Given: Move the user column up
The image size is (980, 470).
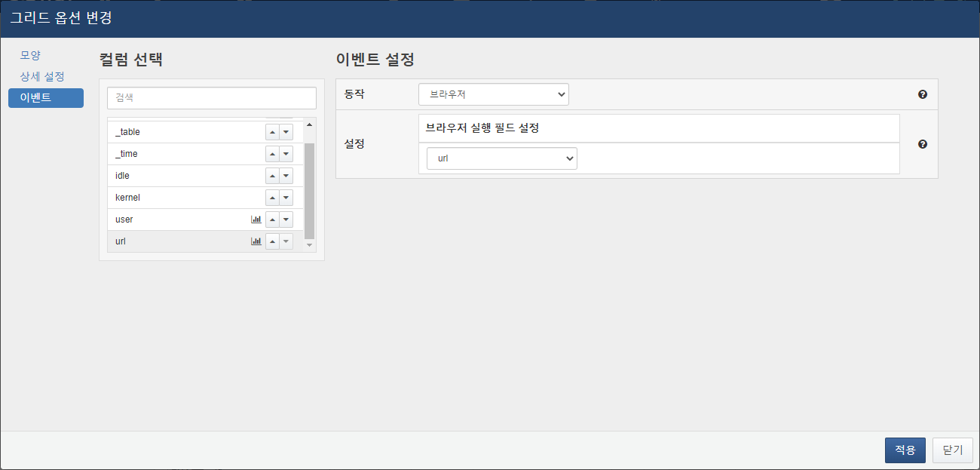Looking at the screenshot, I should point(272,220).
